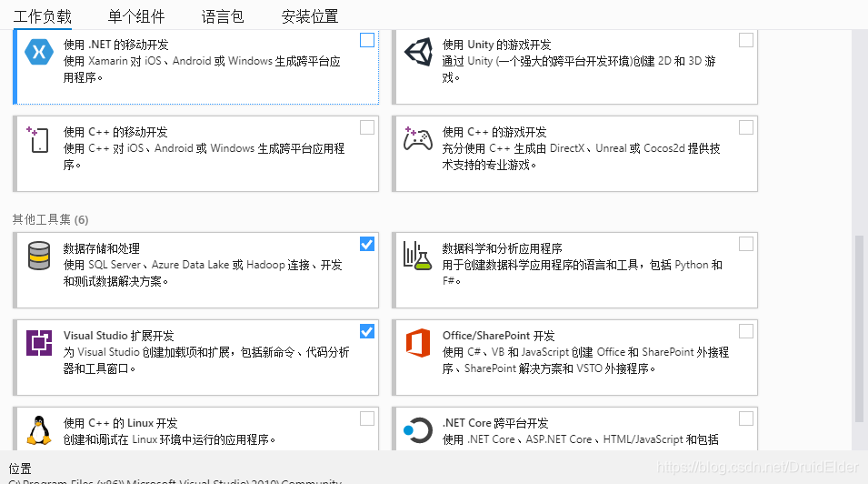868x484 pixels.
Task: Click the 使用 C++ 的 Linux 开发 title
Action: 120,423
